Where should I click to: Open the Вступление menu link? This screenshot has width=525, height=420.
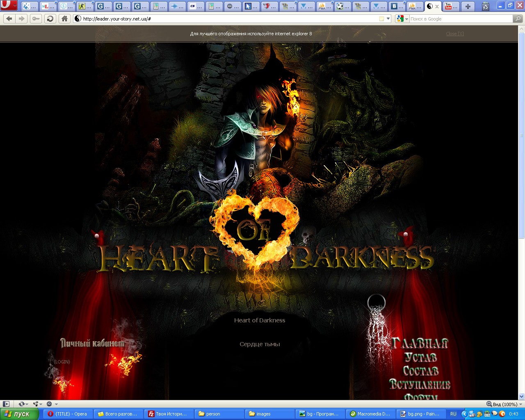click(x=420, y=384)
